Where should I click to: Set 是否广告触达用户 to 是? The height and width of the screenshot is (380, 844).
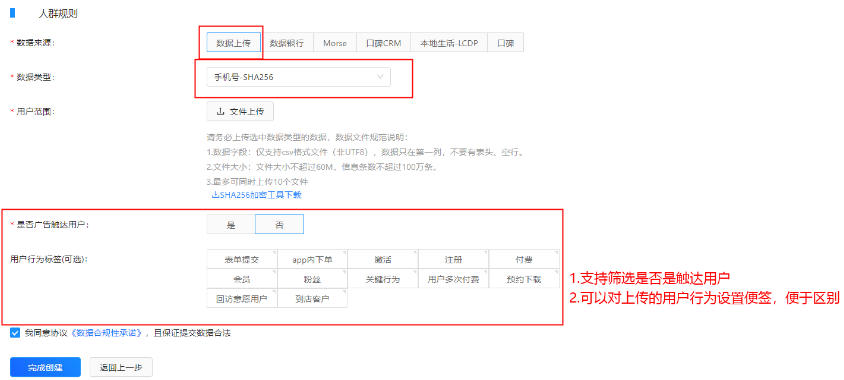pos(231,225)
